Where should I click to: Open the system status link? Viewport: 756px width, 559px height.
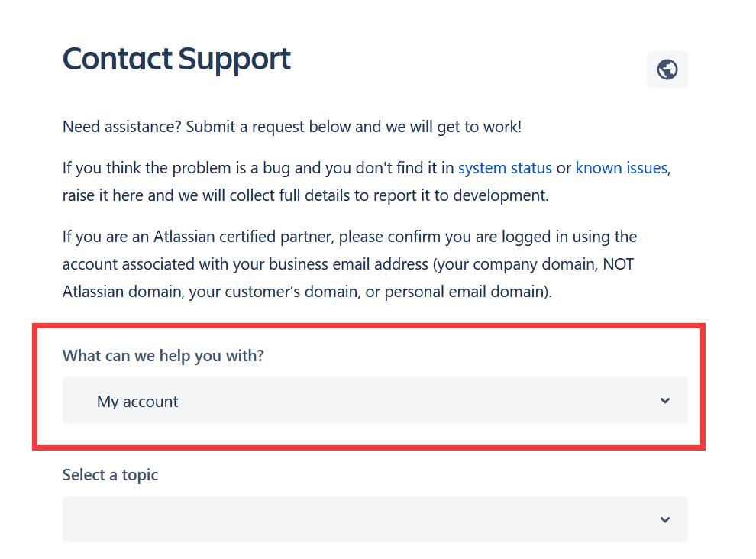pyautogui.click(x=504, y=168)
